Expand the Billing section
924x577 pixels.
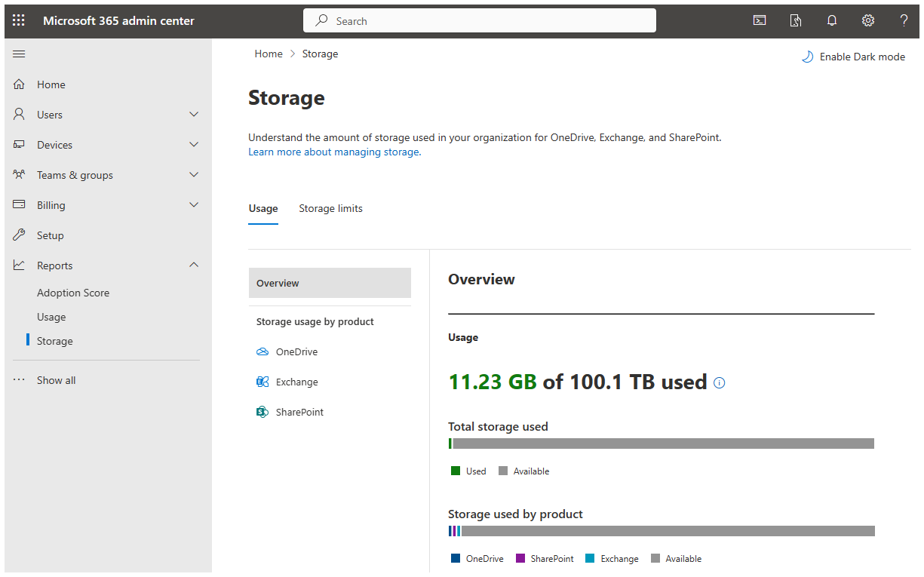(194, 204)
